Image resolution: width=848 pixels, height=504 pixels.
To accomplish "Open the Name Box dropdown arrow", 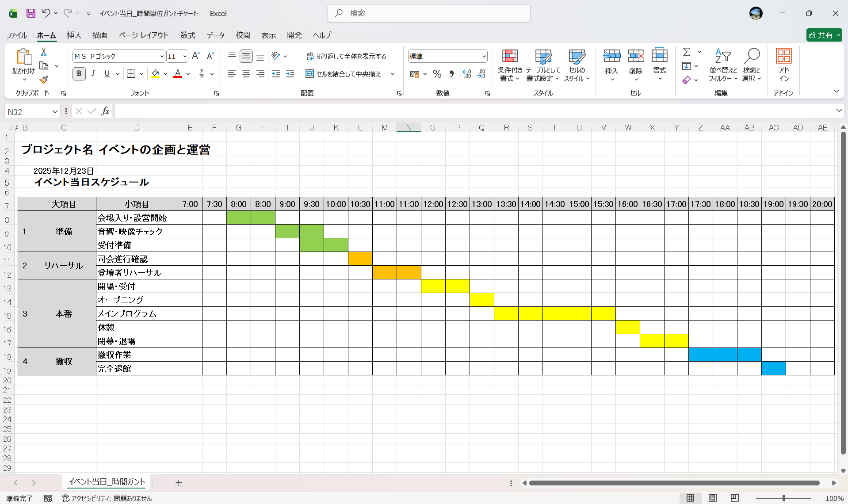I will pos(55,112).
